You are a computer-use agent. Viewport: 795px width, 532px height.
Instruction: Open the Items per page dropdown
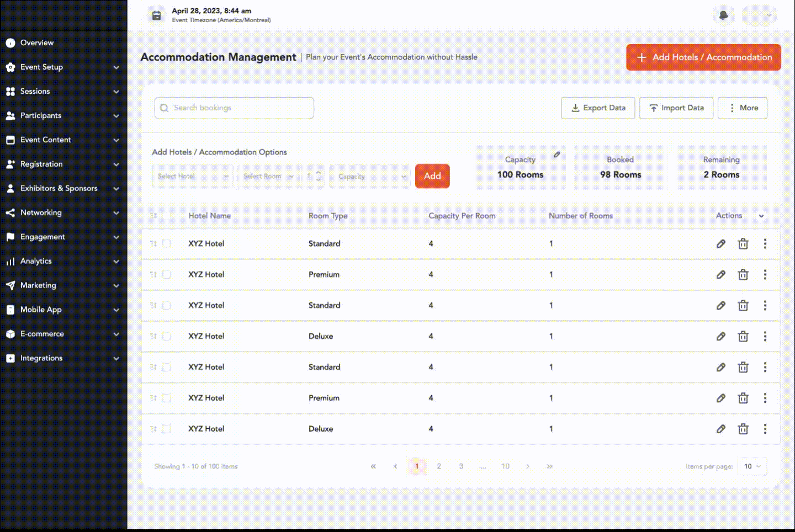coord(752,467)
